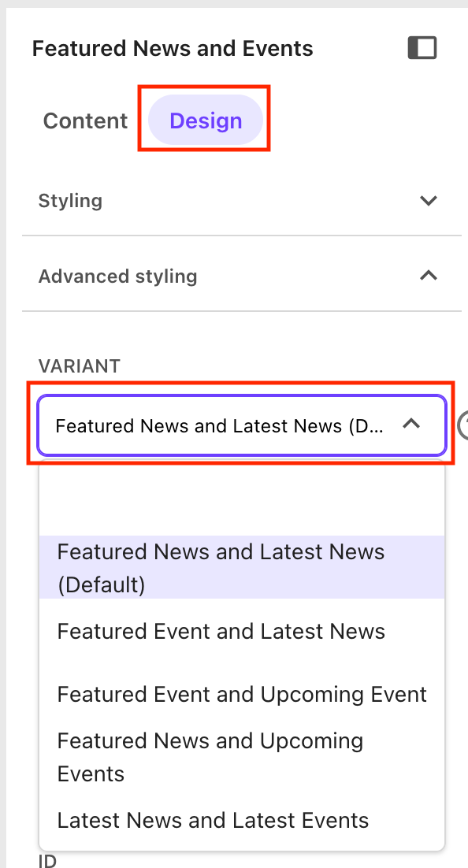This screenshot has width=468, height=868.
Task: Click the Styling section label
Action: [70, 201]
